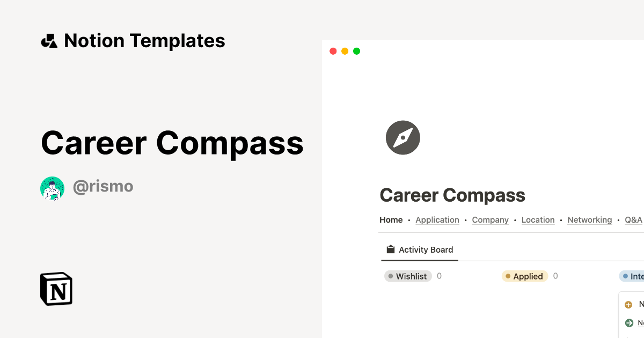Select the blue Interview status pill
This screenshot has width=644, height=338.
point(633,276)
